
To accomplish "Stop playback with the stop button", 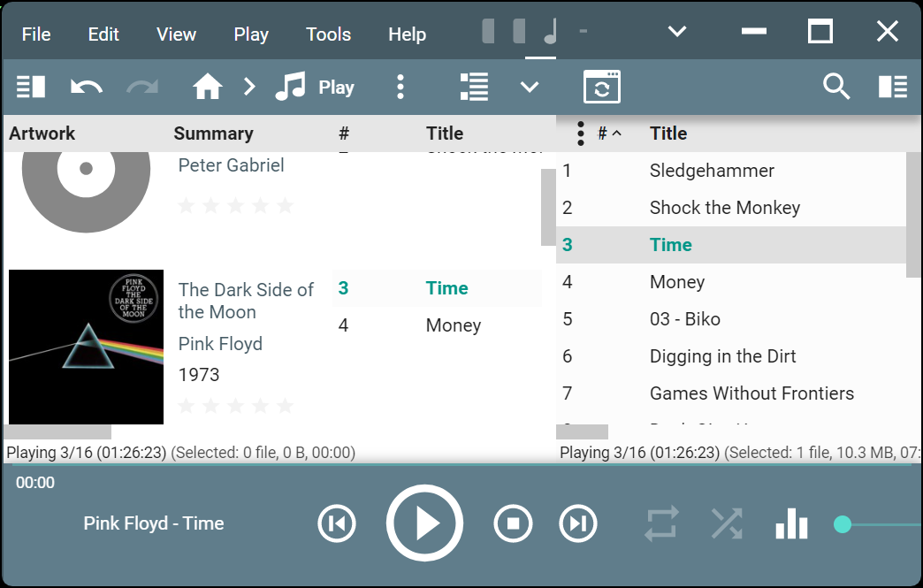I will tap(513, 523).
